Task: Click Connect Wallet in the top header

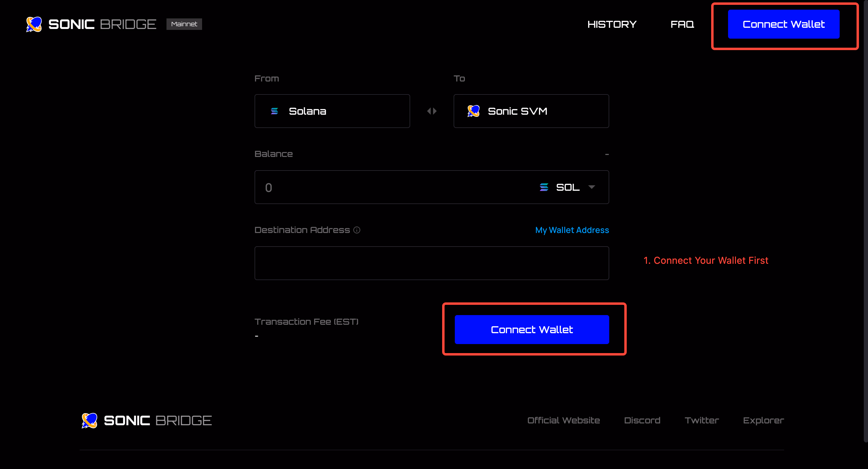Action: point(784,24)
